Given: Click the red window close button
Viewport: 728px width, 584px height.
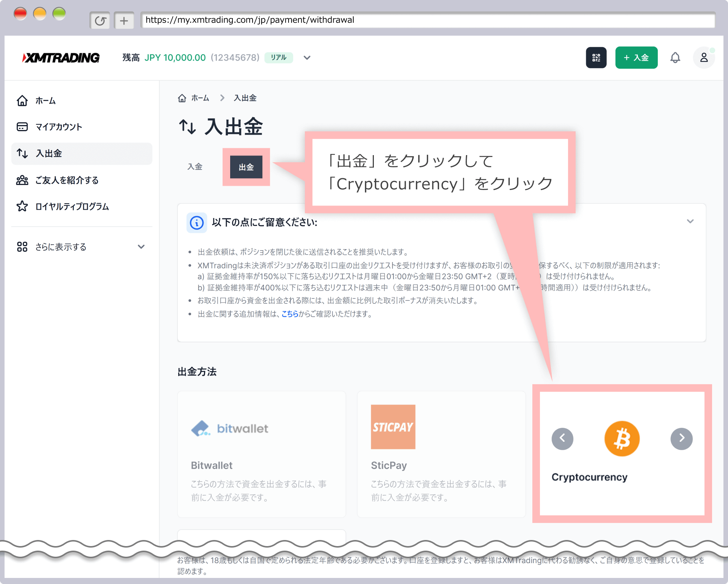Looking at the screenshot, I should pyautogui.click(x=20, y=14).
